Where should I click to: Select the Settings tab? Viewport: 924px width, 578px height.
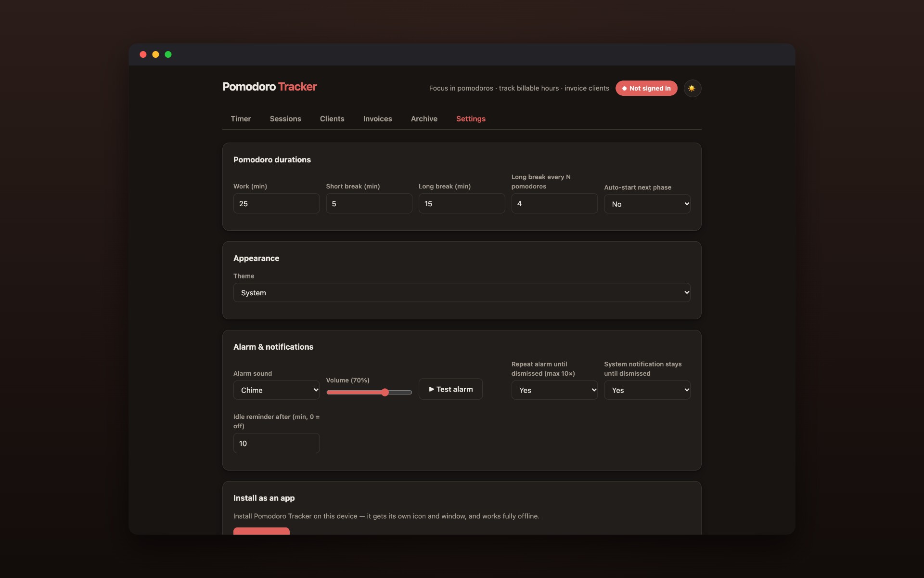pyautogui.click(x=471, y=118)
